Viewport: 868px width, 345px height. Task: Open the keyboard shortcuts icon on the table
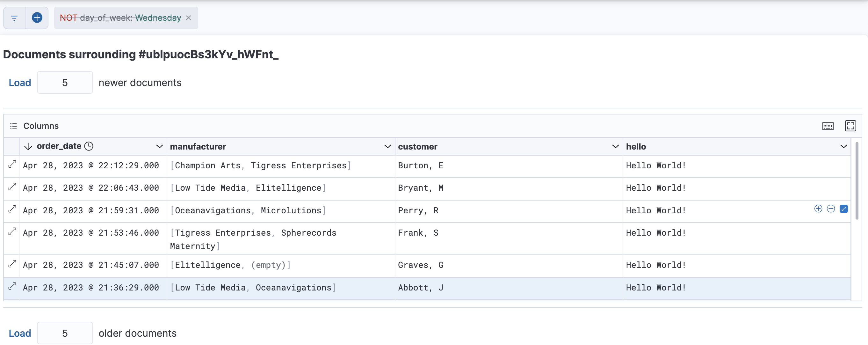[828, 126]
